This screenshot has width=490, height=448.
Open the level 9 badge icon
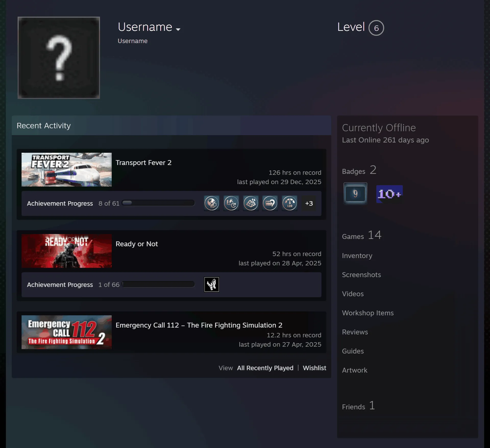click(x=355, y=194)
